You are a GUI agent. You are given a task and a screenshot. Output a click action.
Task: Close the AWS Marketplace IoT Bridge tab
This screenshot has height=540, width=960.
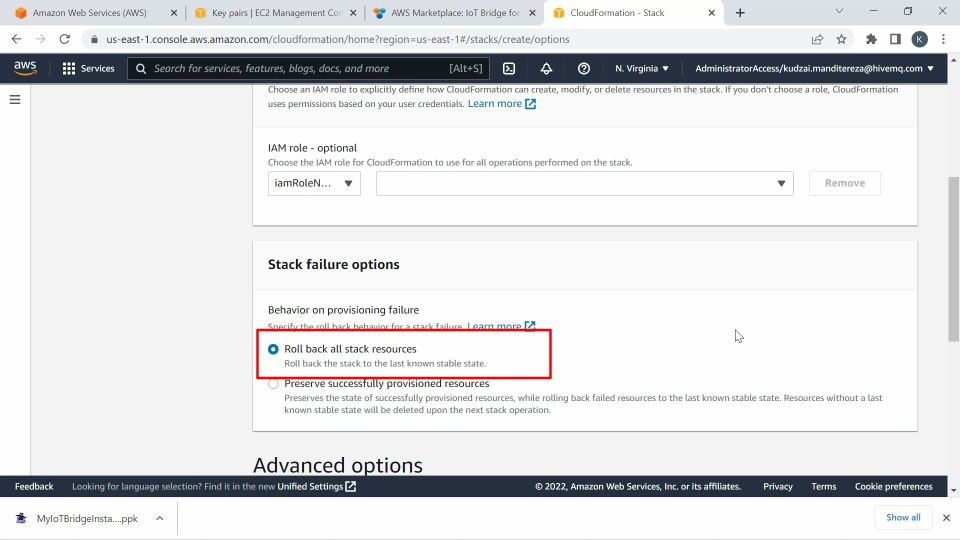532,13
